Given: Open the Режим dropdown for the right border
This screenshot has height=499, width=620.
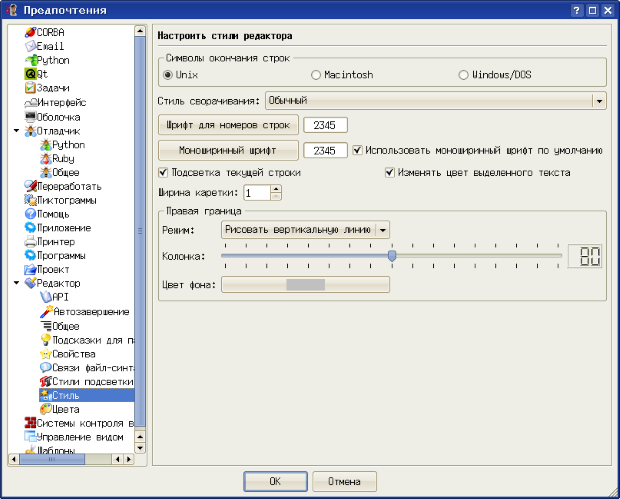Looking at the screenshot, I should point(305,229).
